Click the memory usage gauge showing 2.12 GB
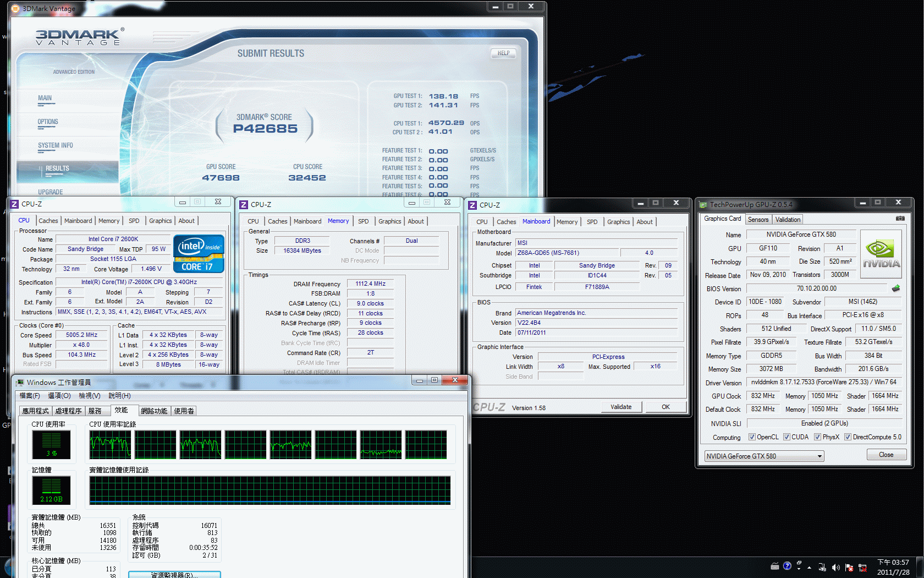The width and height of the screenshot is (924, 578). [51, 490]
